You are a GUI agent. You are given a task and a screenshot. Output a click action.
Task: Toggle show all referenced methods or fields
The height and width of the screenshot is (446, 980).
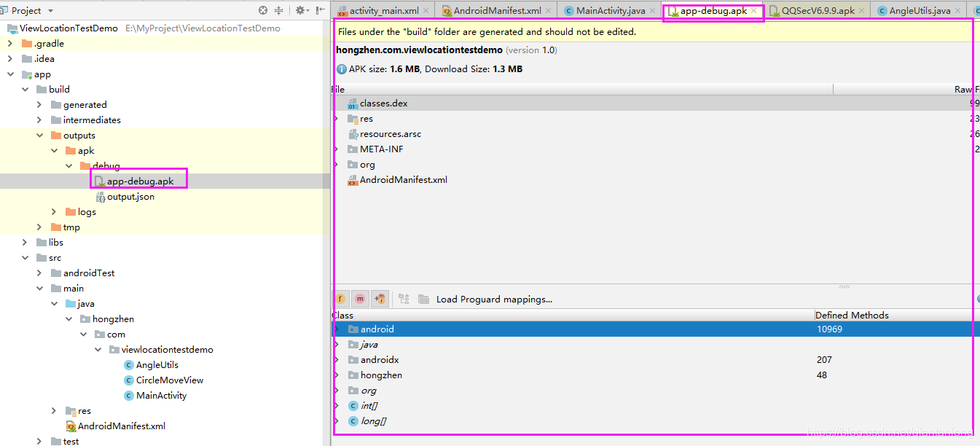tap(380, 299)
